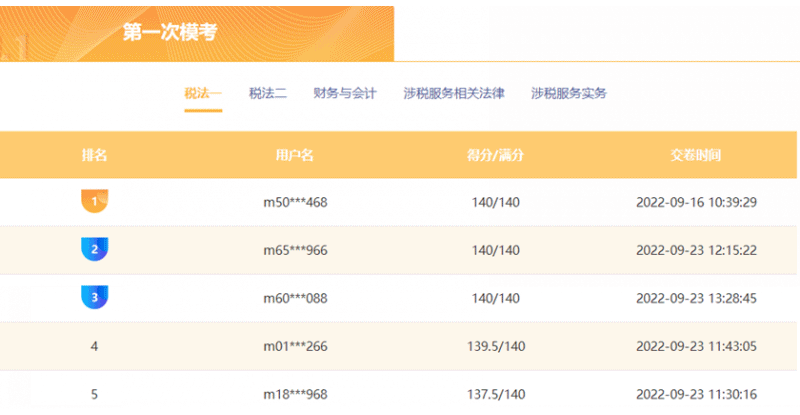Click submission time 2022-09-16 10:39:29
This screenshot has height=415, width=800.
(x=696, y=202)
